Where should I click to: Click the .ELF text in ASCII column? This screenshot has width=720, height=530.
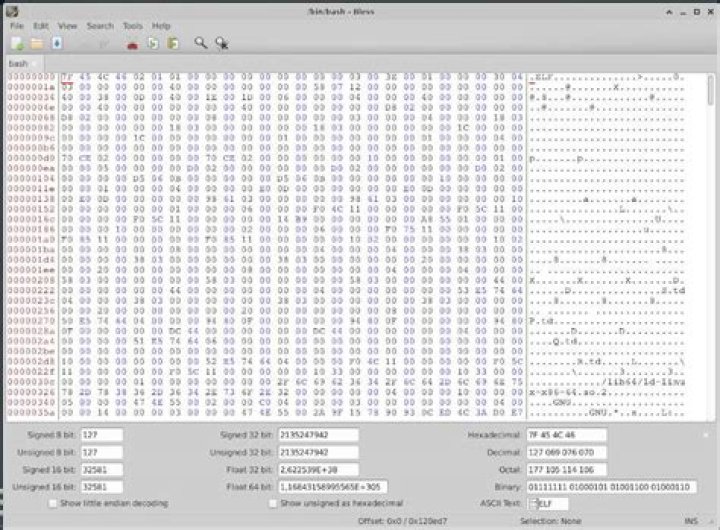pos(542,77)
